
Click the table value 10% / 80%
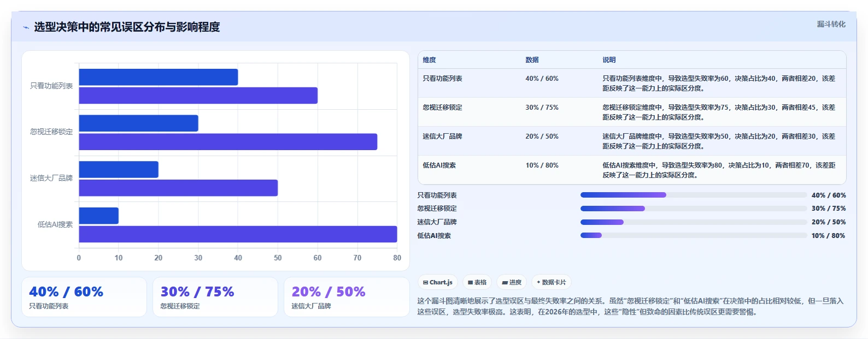click(x=542, y=165)
